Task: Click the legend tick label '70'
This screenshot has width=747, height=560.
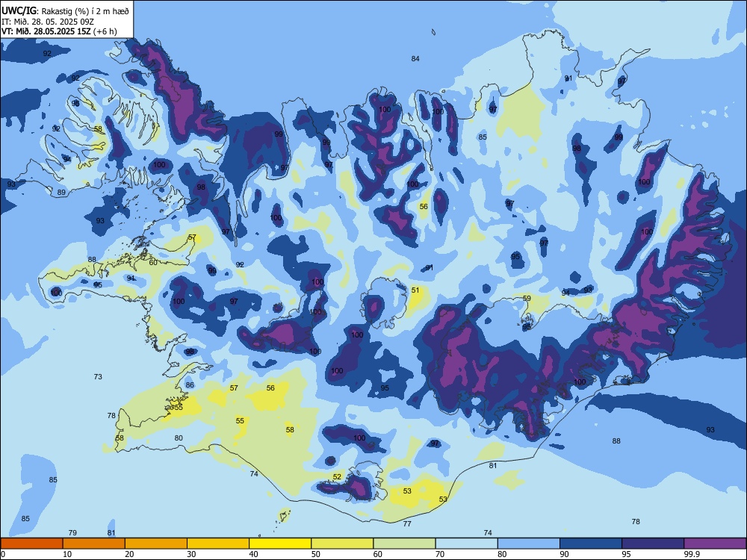Action: 440,554
